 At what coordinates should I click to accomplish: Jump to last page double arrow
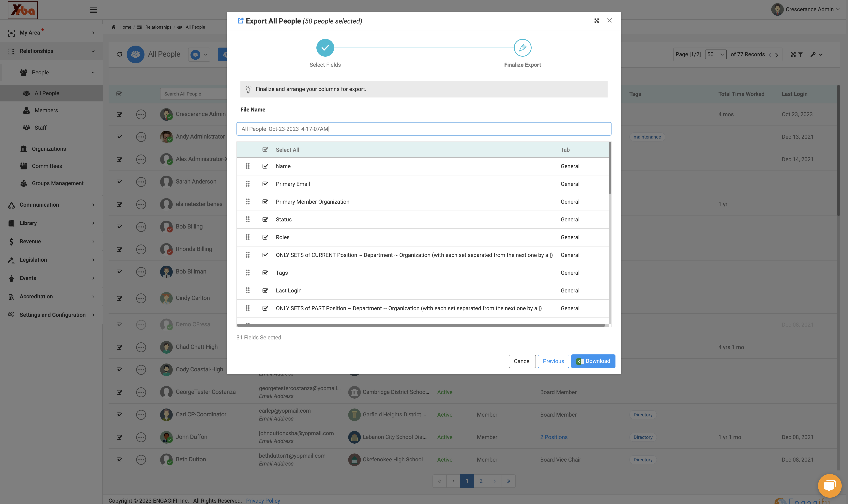508,481
